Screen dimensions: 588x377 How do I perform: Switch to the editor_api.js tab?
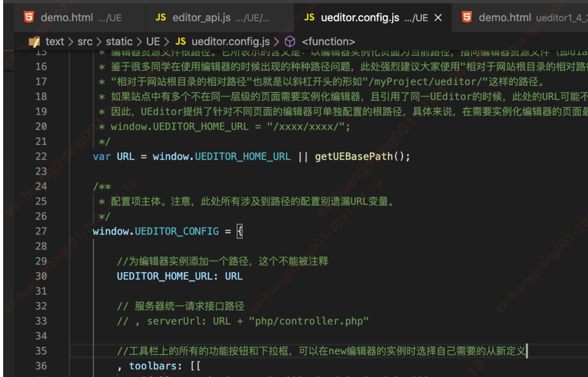coord(201,17)
